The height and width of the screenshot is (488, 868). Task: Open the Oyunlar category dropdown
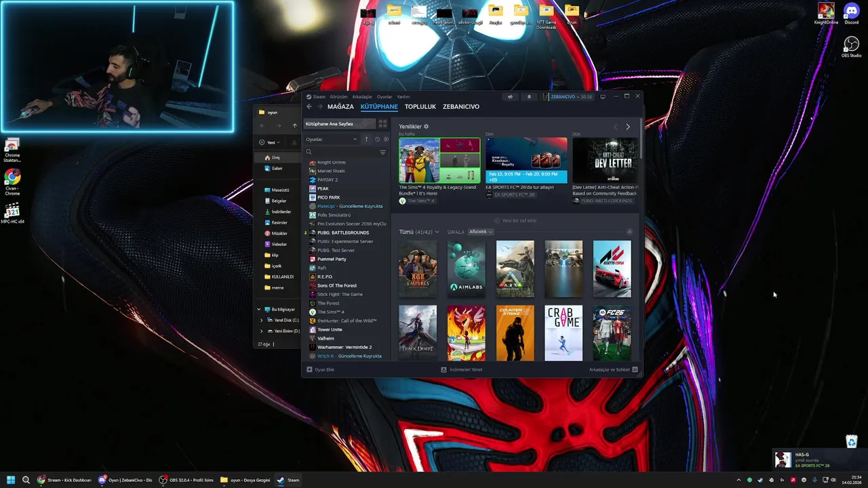[331, 139]
